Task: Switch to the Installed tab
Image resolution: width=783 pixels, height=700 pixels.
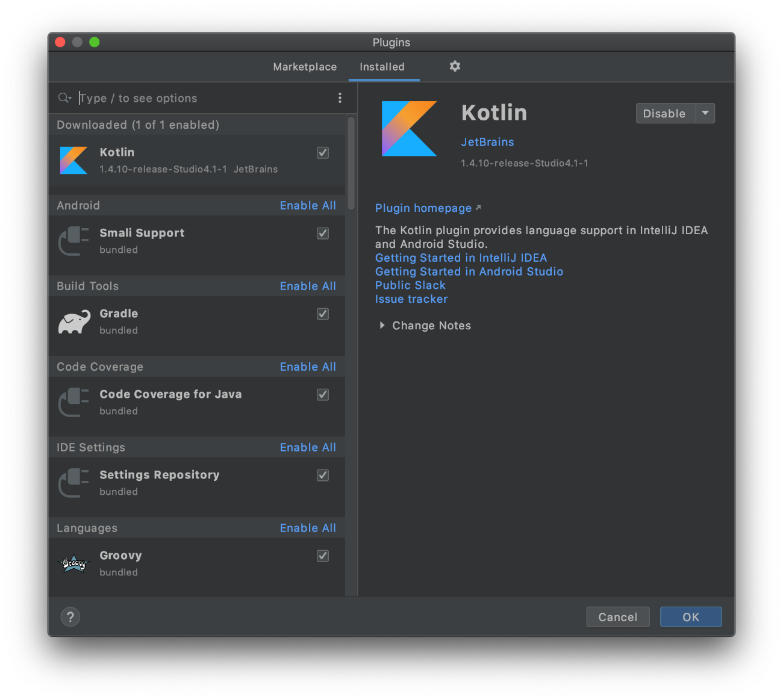Action: coord(382,67)
